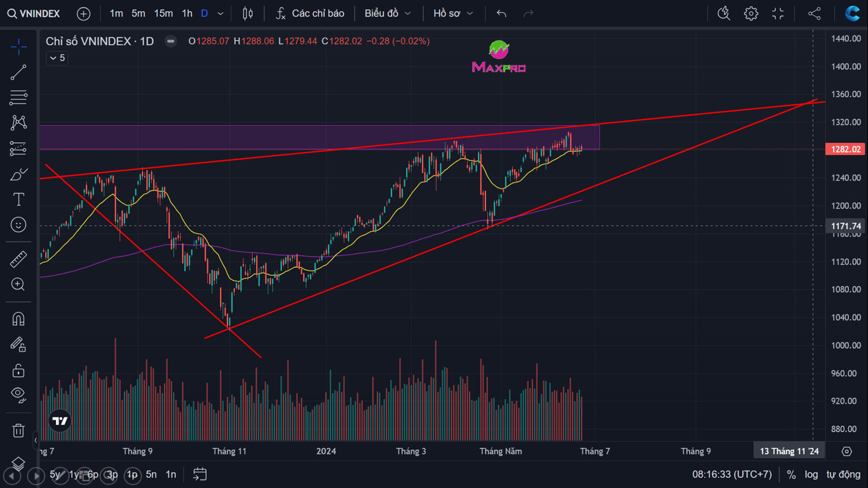Open the quick search lightning icon
The width and height of the screenshot is (868, 488).
pyautogui.click(x=724, y=13)
